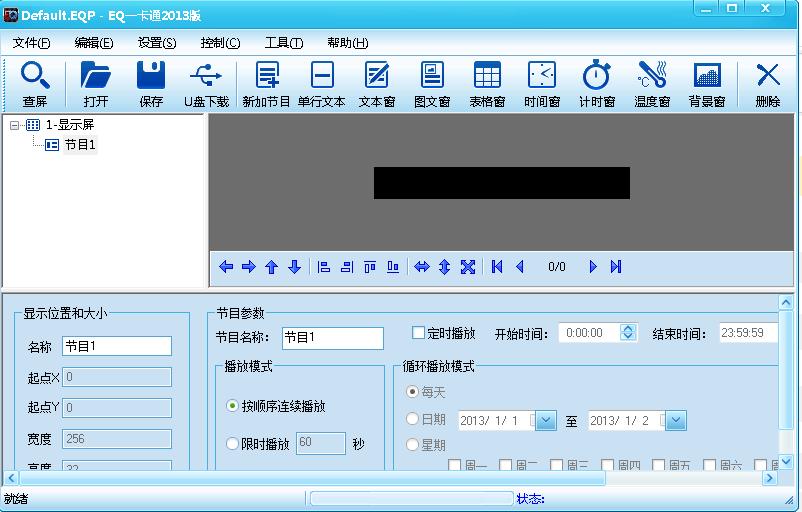Open the 工具(T) menu

coord(284,43)
